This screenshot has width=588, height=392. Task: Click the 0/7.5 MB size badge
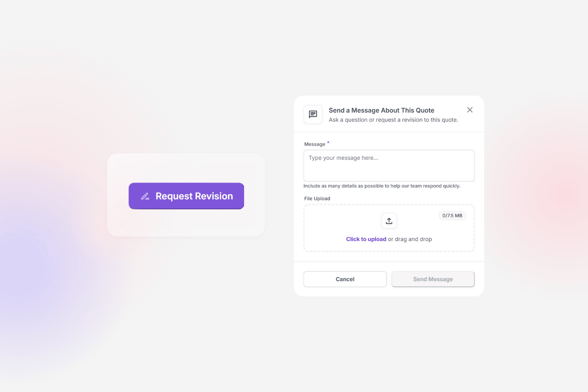452,216
